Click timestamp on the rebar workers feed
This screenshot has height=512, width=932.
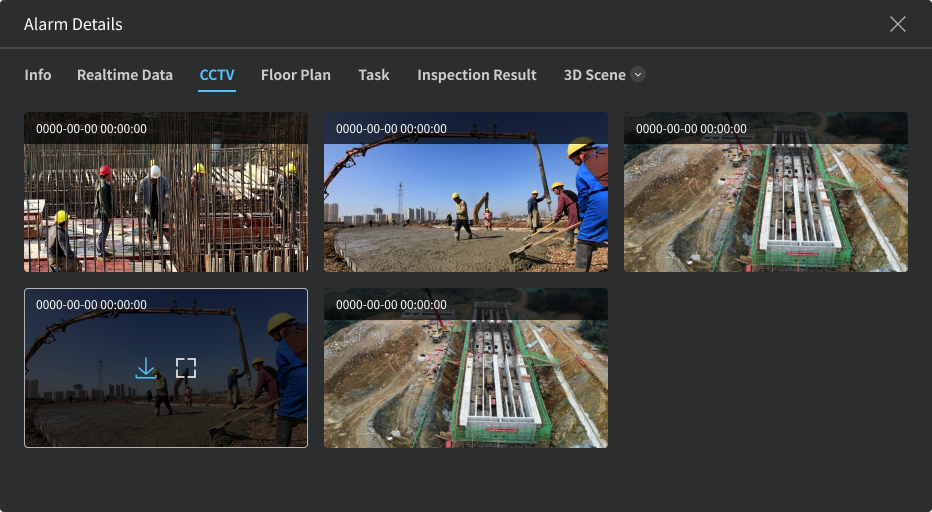91,129
